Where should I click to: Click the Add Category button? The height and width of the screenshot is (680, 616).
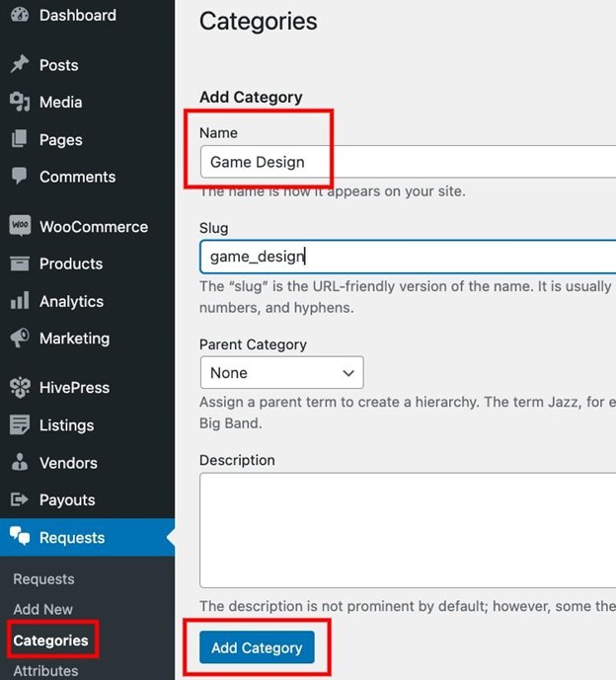pos(257,647)
